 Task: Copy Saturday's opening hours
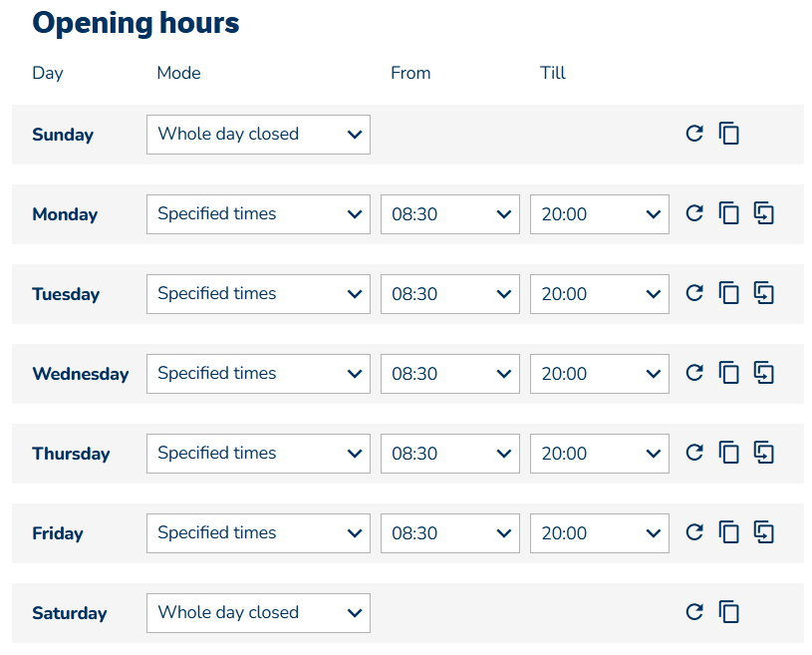tap(729, 612)
